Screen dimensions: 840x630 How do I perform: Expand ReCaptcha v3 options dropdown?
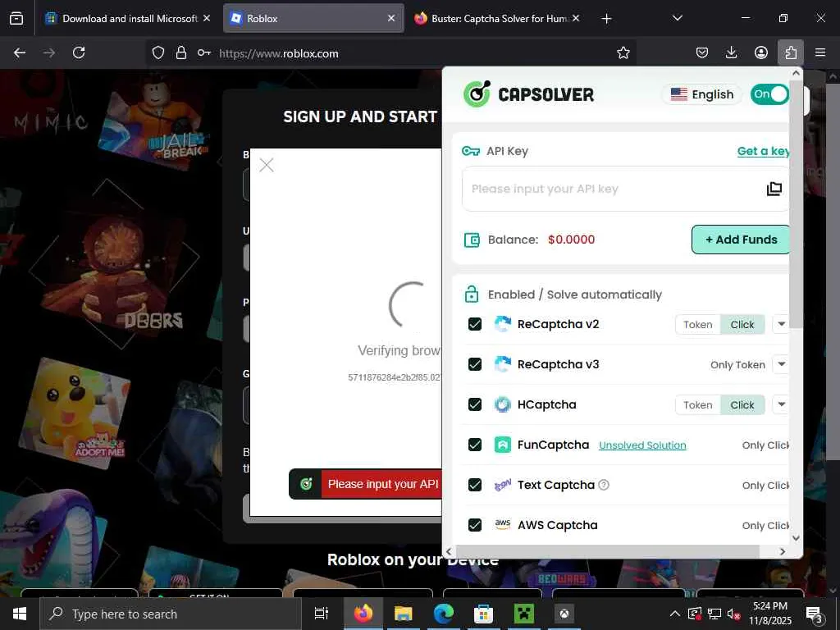click(x=781, y=364)
